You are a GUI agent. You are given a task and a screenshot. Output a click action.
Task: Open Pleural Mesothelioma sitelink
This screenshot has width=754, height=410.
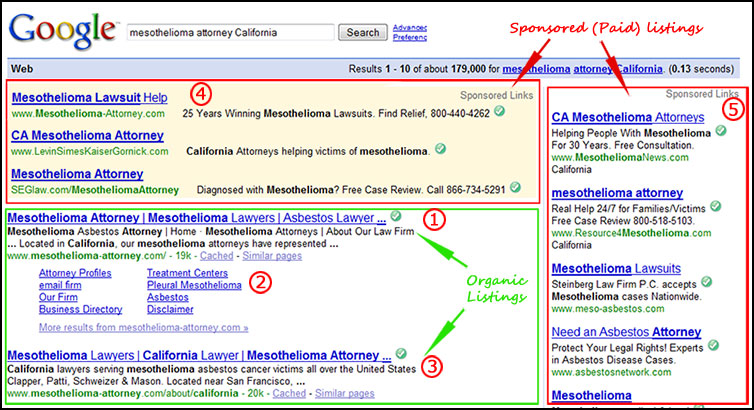click(x=194, y=285)
